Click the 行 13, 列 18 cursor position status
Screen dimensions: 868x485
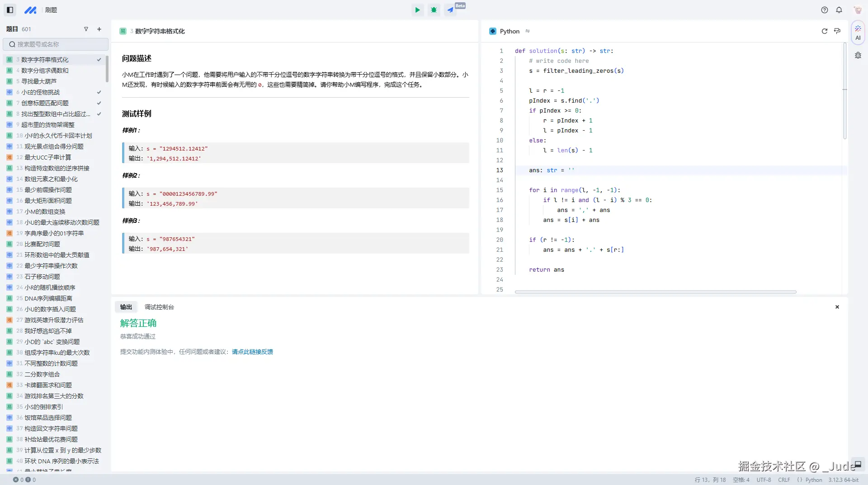[x=710, y=480]
